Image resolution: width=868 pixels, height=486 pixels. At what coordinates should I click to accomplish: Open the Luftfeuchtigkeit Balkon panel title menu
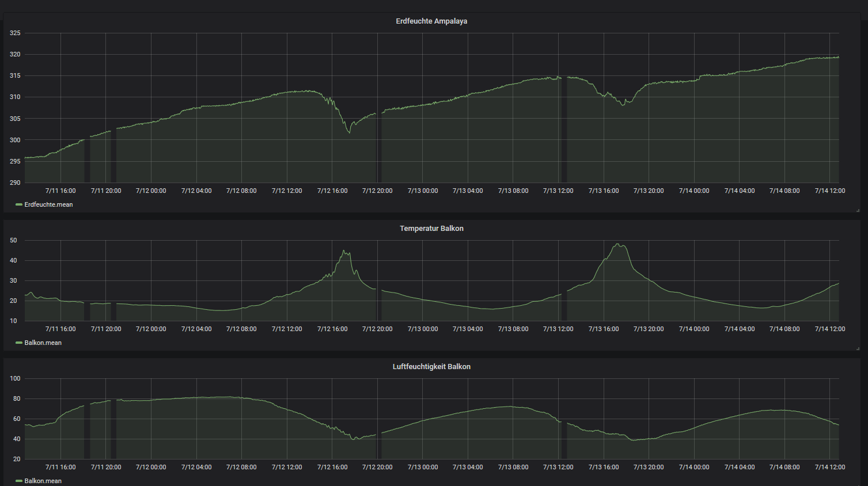tap(431, 367)
